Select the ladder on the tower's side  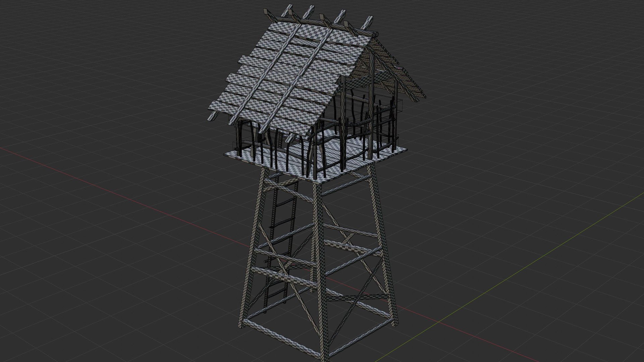[x=281, y=241]
